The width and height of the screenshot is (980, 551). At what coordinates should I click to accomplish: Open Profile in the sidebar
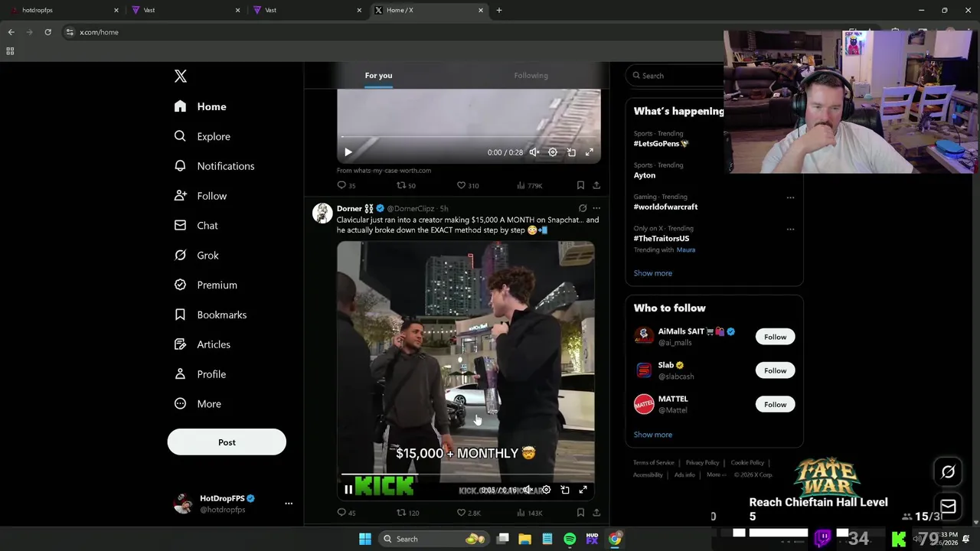coord(200,374)
